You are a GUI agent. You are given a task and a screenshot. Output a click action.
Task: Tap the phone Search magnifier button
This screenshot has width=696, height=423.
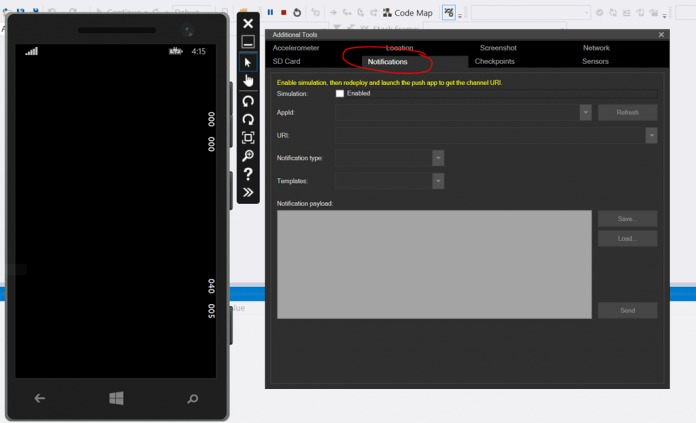coord(193,399)
